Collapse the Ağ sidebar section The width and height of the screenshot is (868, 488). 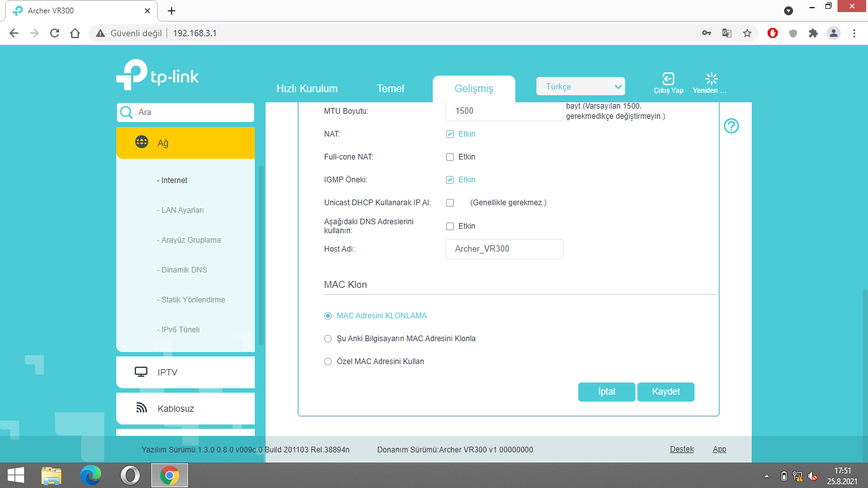tap(186, 143)
